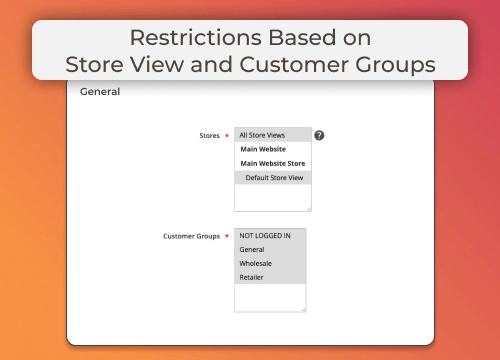Select Retailer customer group
500x360 pixels.
coord(270,277)
